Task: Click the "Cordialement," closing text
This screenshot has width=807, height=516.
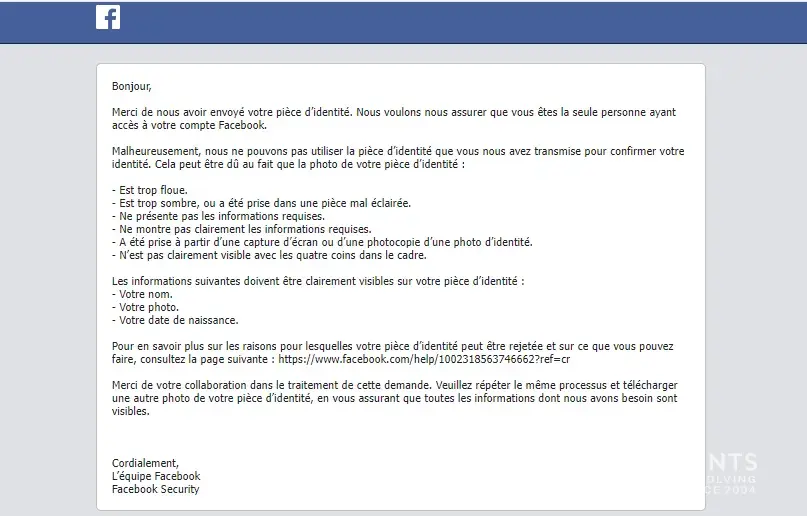Action: click(145, 463)
